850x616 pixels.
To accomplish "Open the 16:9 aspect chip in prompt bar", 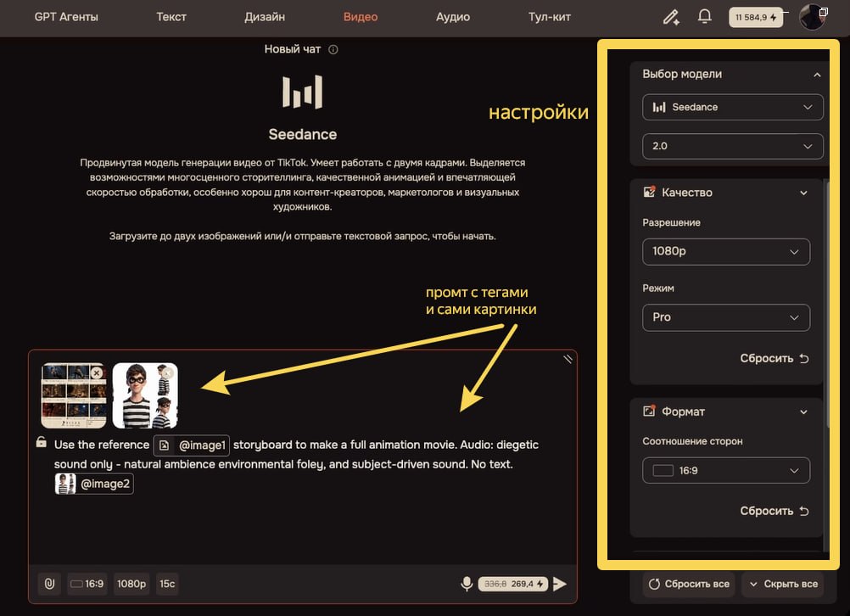I will (87, 584).
